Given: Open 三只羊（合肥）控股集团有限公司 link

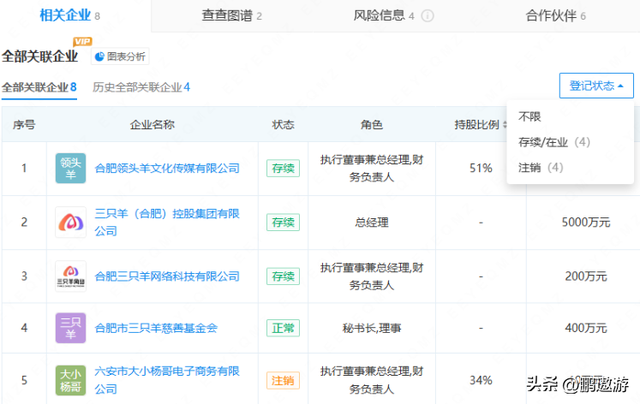Looking at the screenshot, I should 167,222.
